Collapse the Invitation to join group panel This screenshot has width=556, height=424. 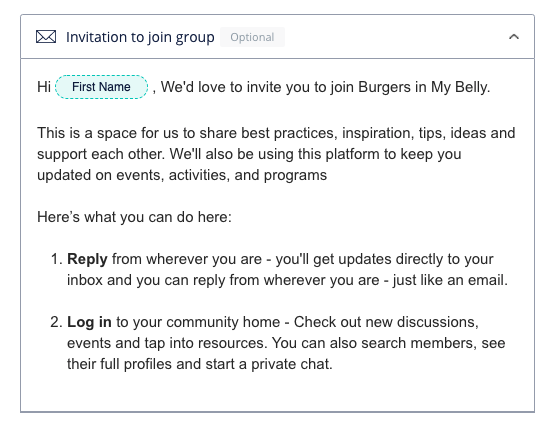tap(514, 37)
